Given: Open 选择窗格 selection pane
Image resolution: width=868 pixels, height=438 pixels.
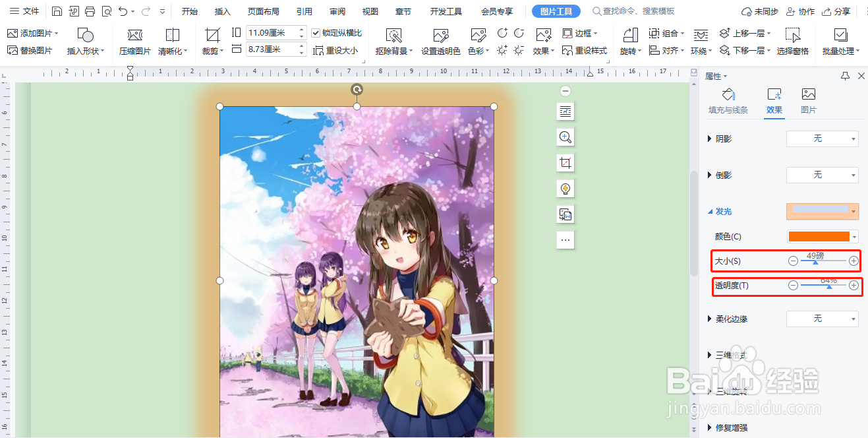Looking at the screenshot, I should click(x=793, y=42).
